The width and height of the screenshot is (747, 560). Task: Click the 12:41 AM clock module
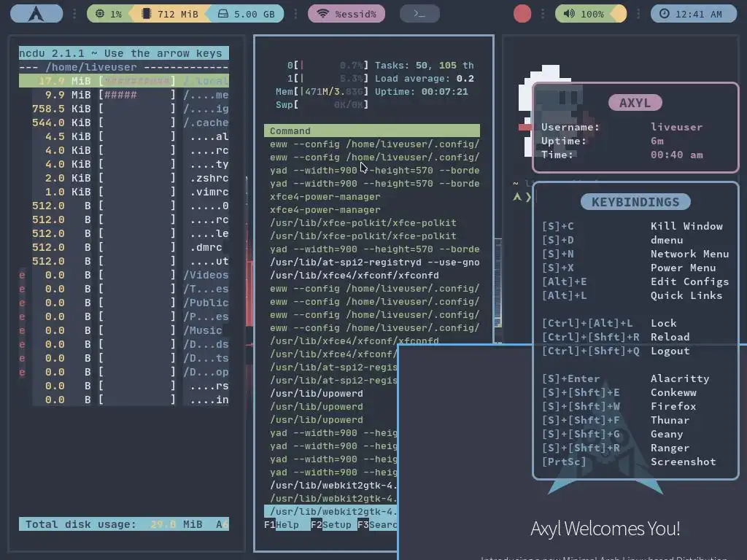(693, 14)
